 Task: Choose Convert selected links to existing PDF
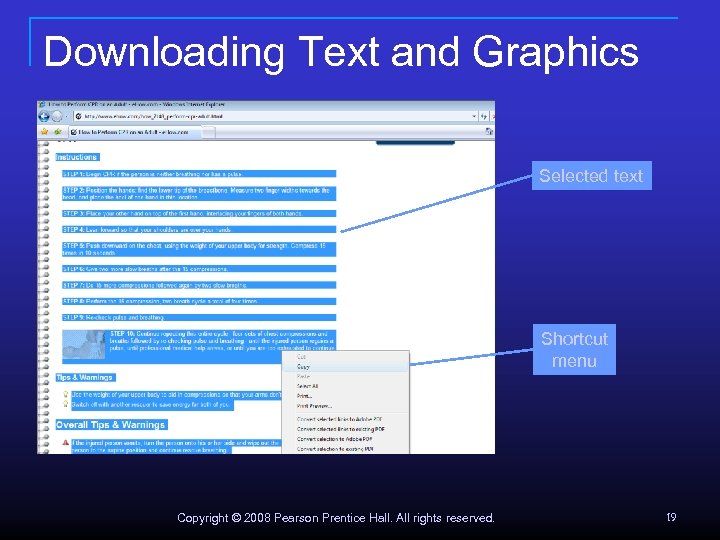345,429
